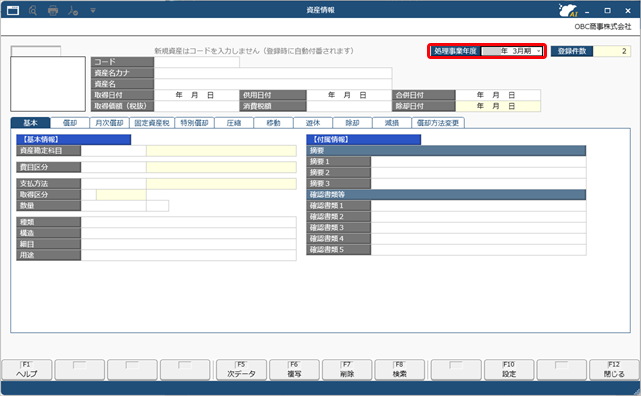
Task: Click the 【付属情報】 section header
Action: click(x=363, y=140)
